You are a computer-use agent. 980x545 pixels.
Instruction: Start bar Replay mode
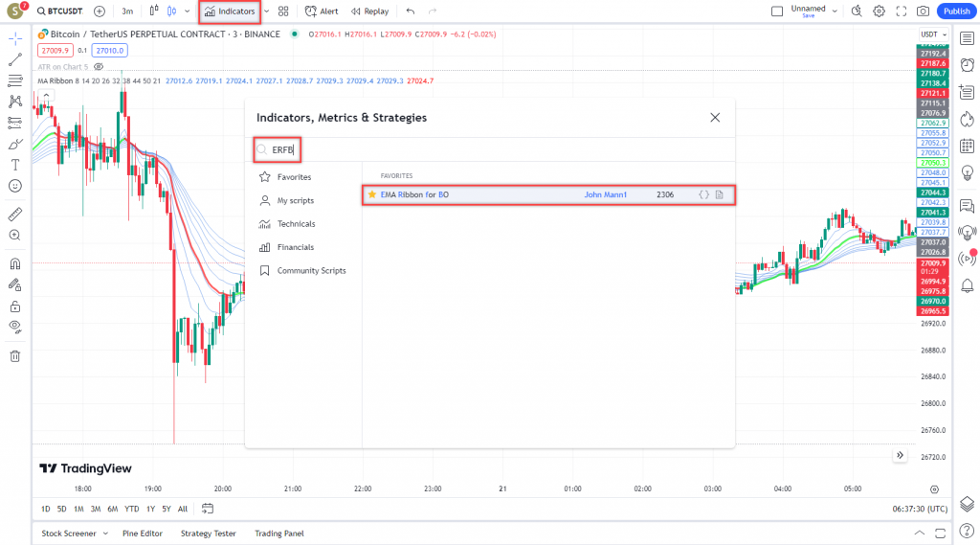pos(370,11)
